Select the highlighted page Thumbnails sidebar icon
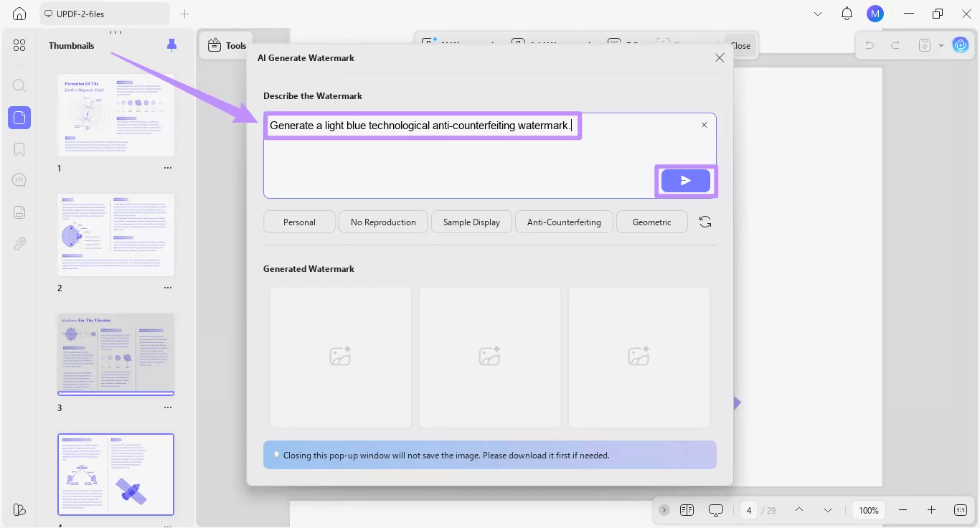Image resolution: width=980 pixels, height=528 pixels. [x=19, y=118]
